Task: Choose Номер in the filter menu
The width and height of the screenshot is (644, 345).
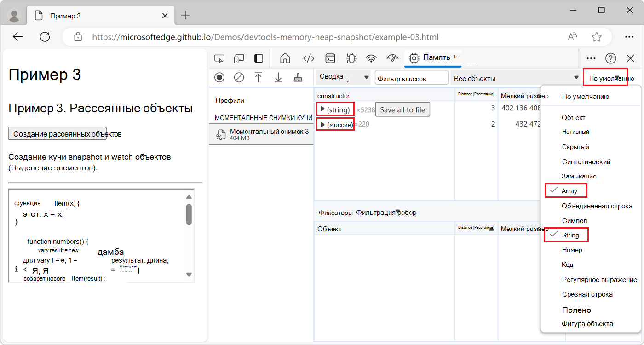Action: click(572, 250)
